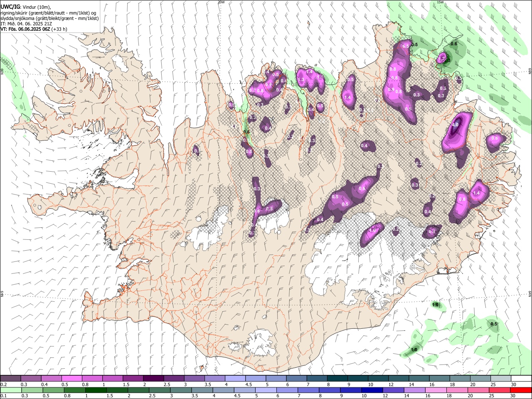Click the 20W longitude label
Image resolution: width=532 pixels, height=399 pixels.
pos(221,2)
